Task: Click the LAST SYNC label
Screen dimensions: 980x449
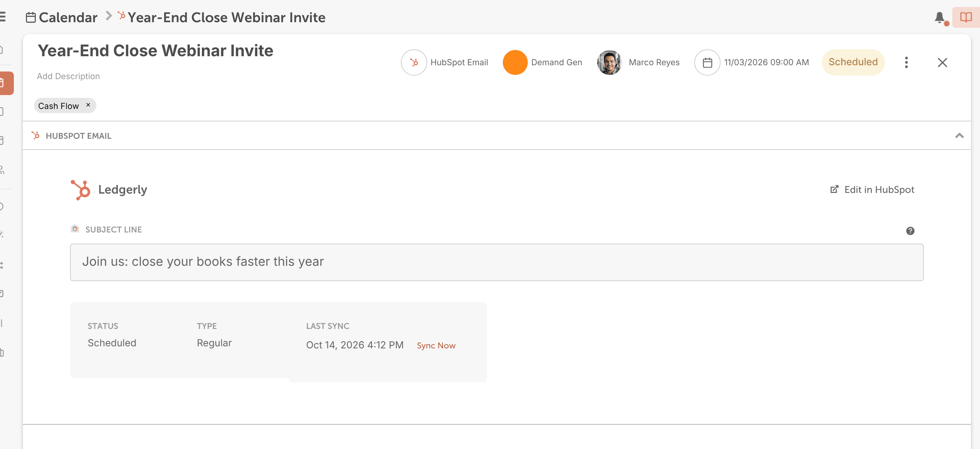Action: pos(328,326)
